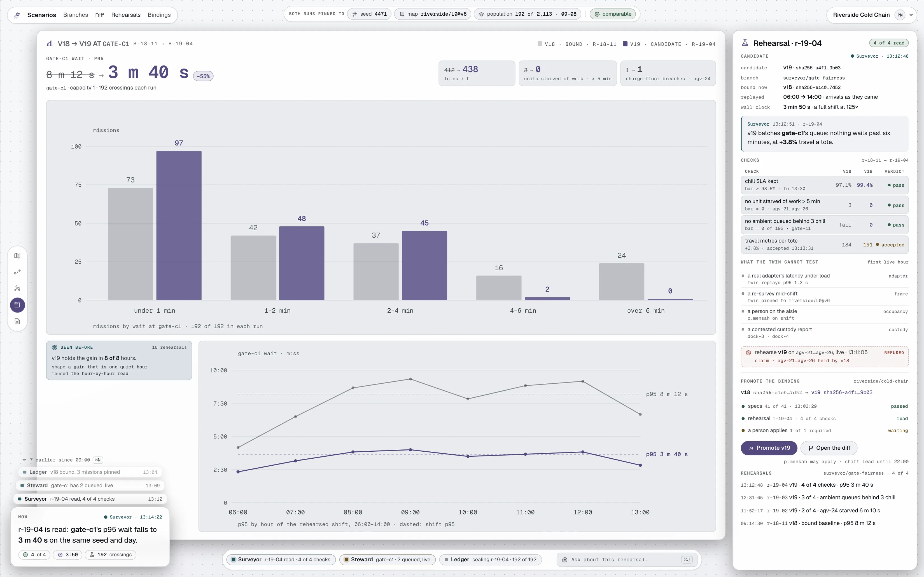This screenshot has width=924, height=577.
Task: Open the Steward gate-c1 2 queued chip
Action: pyautogui.click(x=388, y=560)
